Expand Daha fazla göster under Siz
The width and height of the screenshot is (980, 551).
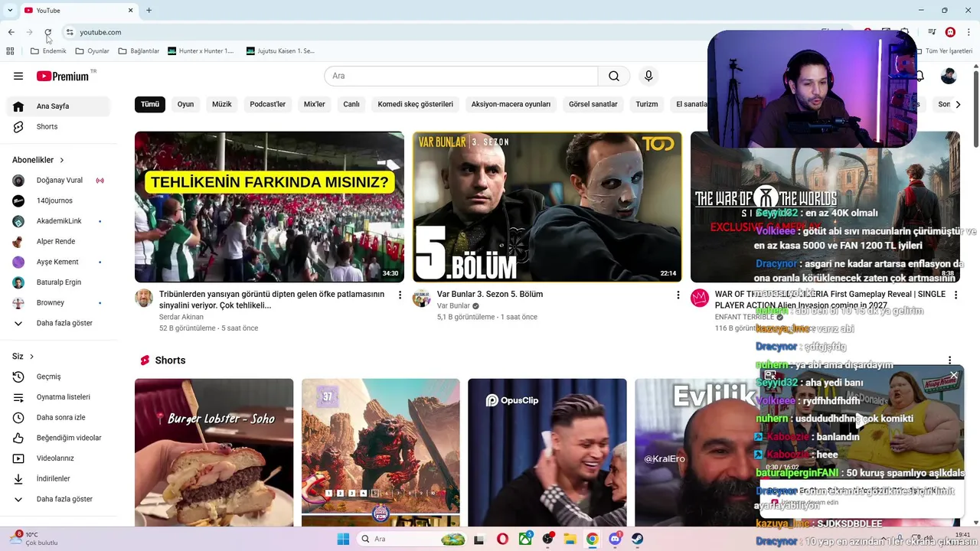(x=58, y=499)
